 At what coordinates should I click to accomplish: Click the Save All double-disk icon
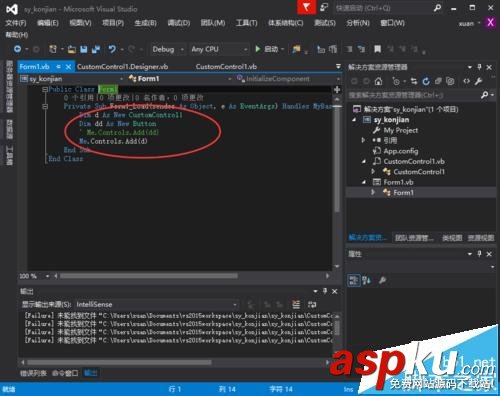(96, 50)
